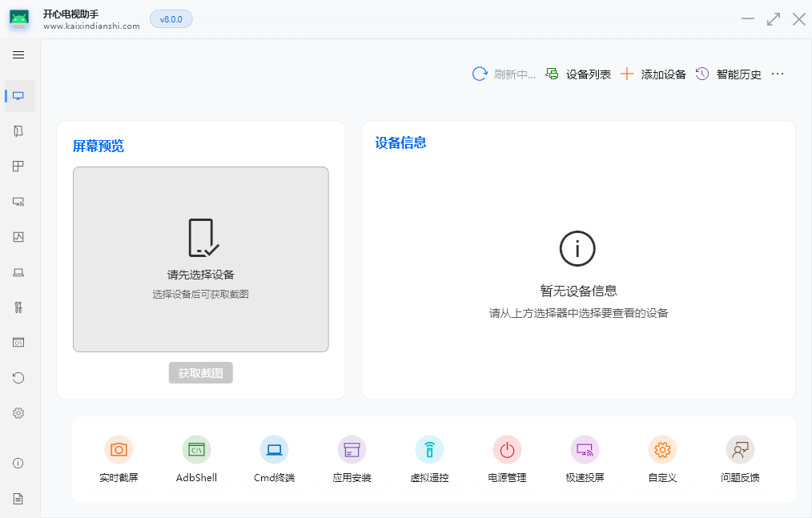Open sidebar settings gear

coord(18,412)
